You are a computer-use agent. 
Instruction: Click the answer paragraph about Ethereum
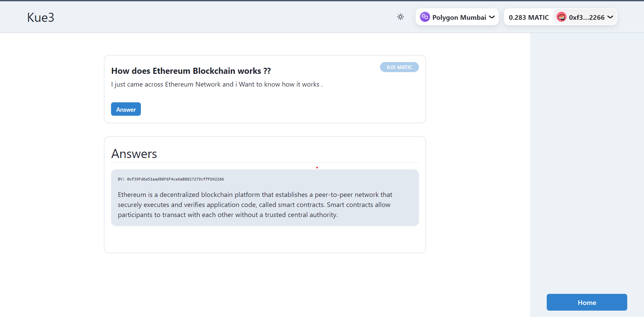[255, 205]
